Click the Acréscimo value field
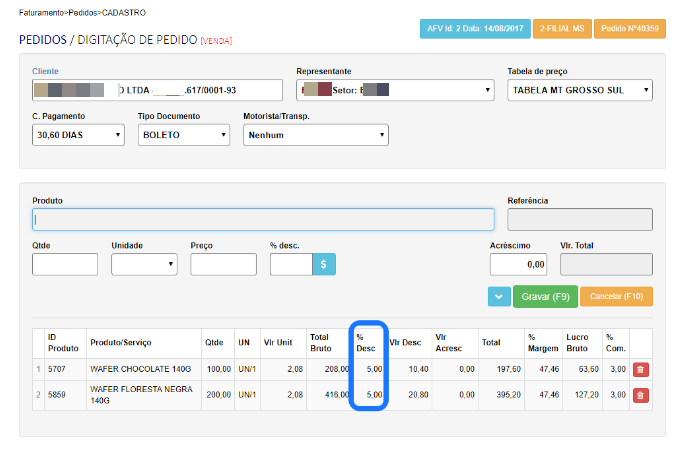This screenshot has width=680, height=449. pyautogui.click(x=519, y=264)
